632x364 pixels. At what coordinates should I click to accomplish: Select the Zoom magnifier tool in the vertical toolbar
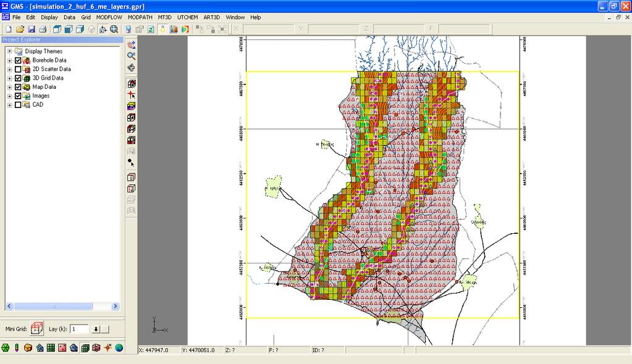tap(131, 56)
